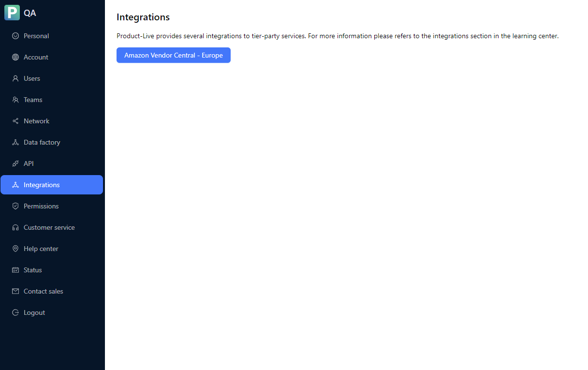
Task: Select Logout from the sidebar
Action: pos(33,312)
